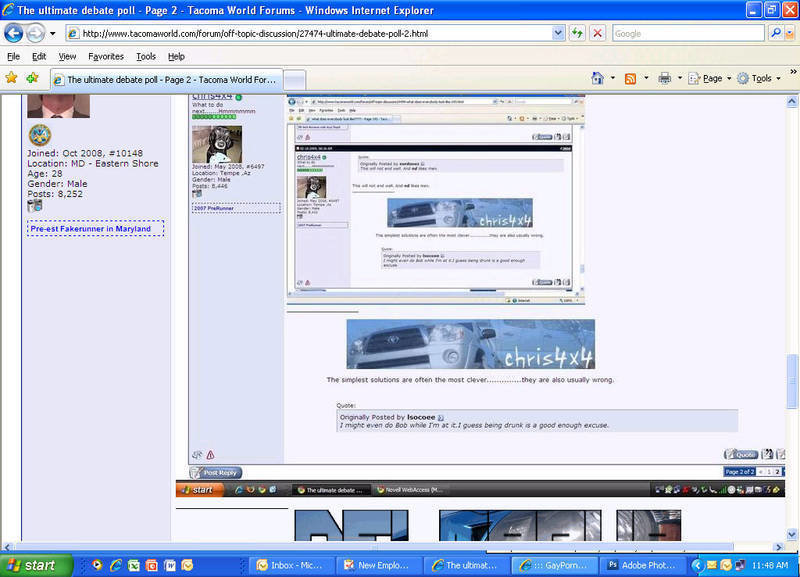Click the Stop loading red X icon
The height and width of the screenshot is (577, 800).
[x=597, y=34]
